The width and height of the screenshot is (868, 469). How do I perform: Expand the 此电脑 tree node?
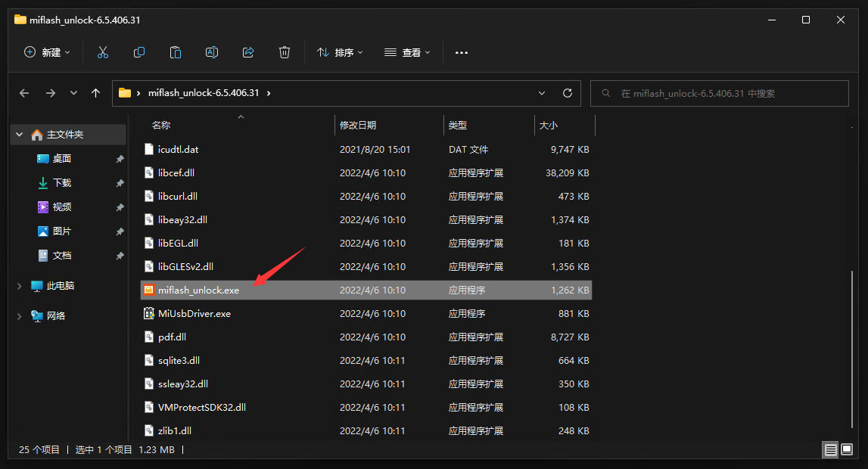click(x=20, y=286)
